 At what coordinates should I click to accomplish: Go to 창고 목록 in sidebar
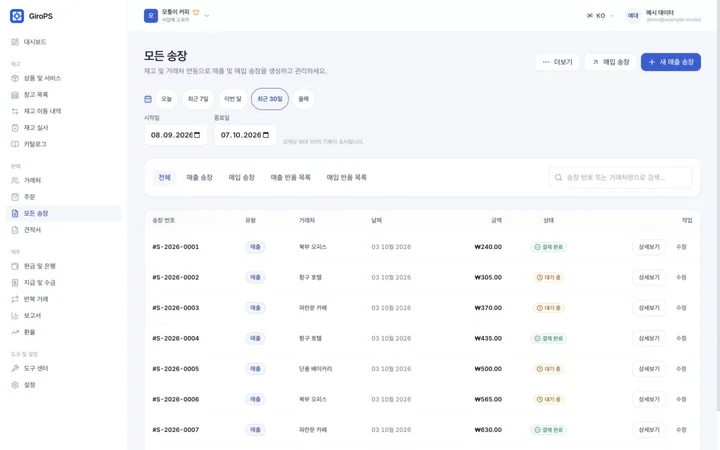[x=64, y=95]
